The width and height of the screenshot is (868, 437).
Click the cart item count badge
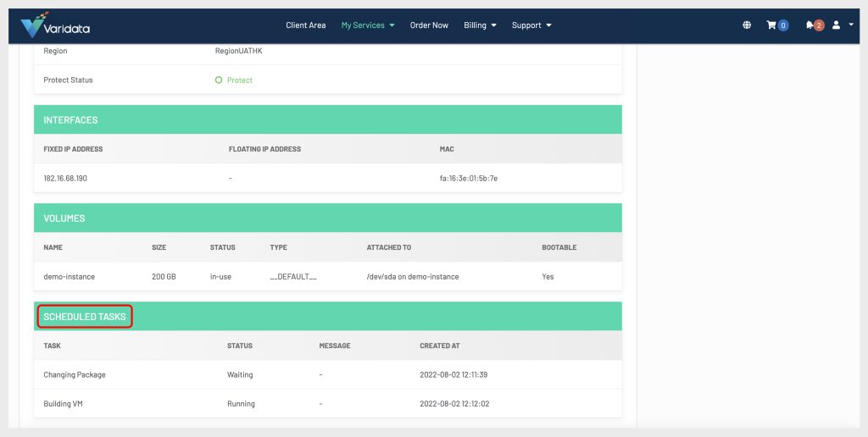783,25
